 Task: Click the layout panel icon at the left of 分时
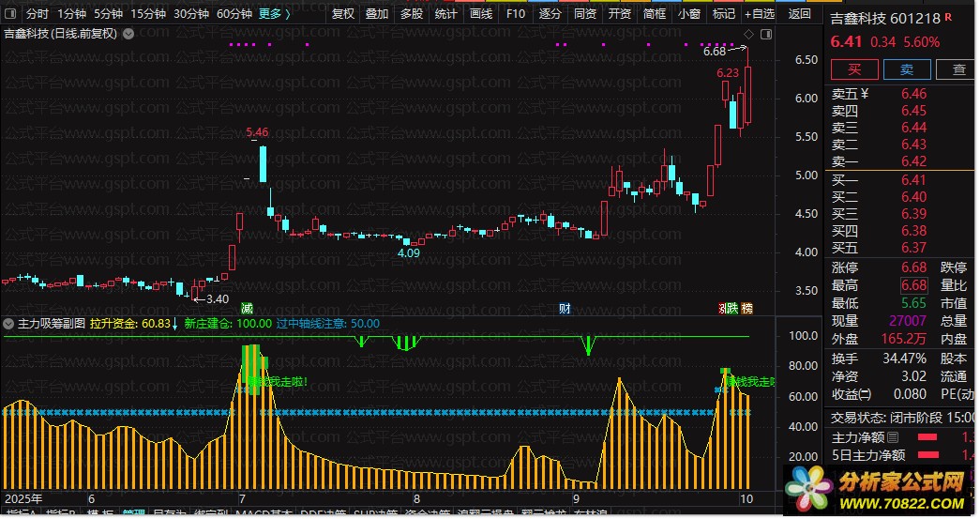10,14
